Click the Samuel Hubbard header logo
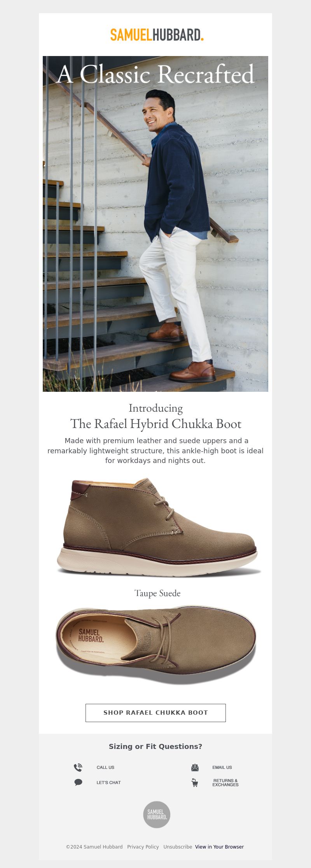This screenshot has height=868, width=311. coord(157,35)
